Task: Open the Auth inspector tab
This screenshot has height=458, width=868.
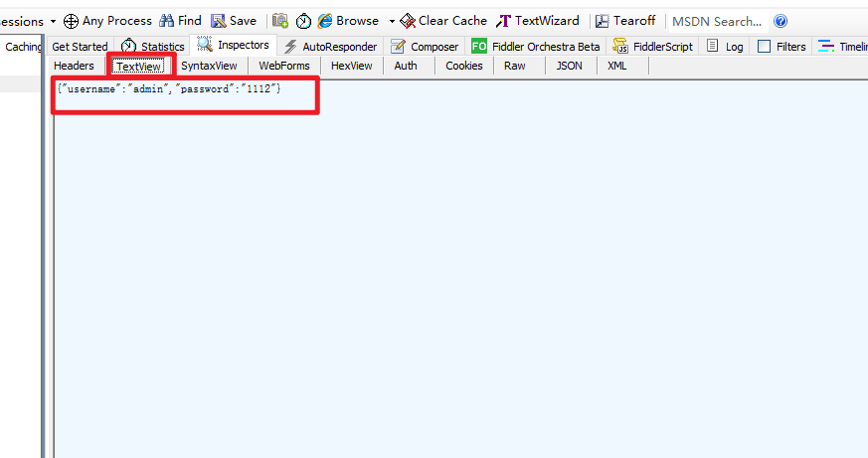Action: tap(406, 66)
